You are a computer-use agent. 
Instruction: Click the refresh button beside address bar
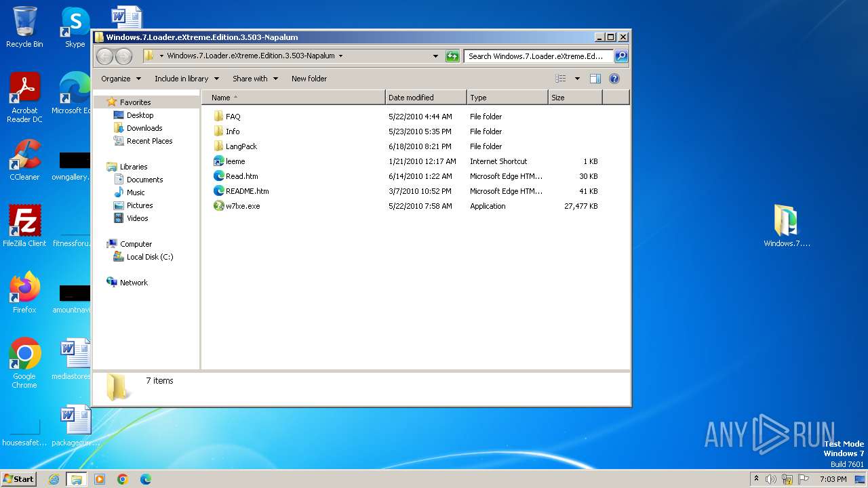[x=452, y=56]
